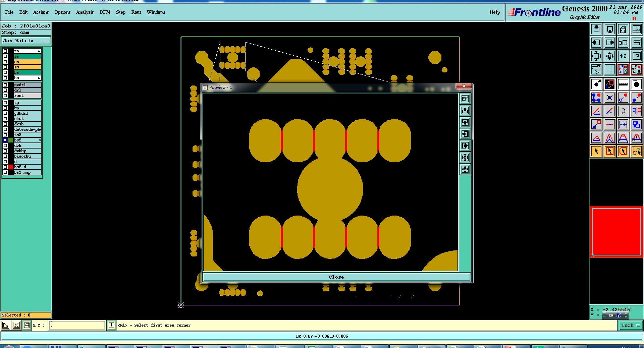Screen dimensions: 644x348
Task: Select the bs2_map layer row
Action: [x=28, y=172]
